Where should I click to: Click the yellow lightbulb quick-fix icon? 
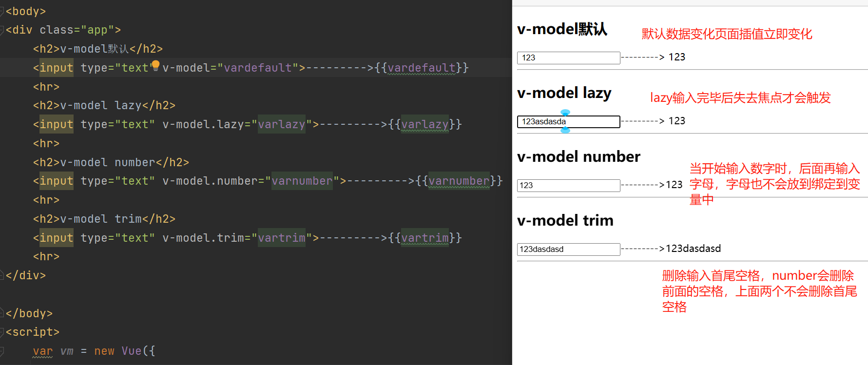[155, 65]
